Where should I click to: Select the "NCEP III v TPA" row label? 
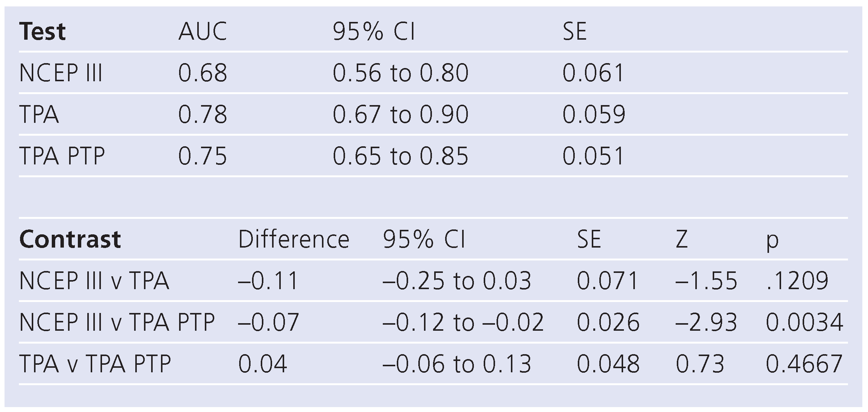pos(94,281)
